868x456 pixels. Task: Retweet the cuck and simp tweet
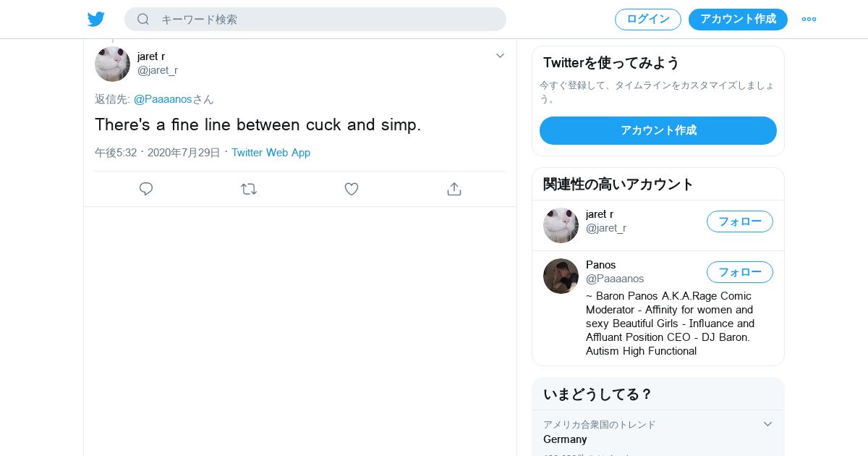tap(249, 189)
